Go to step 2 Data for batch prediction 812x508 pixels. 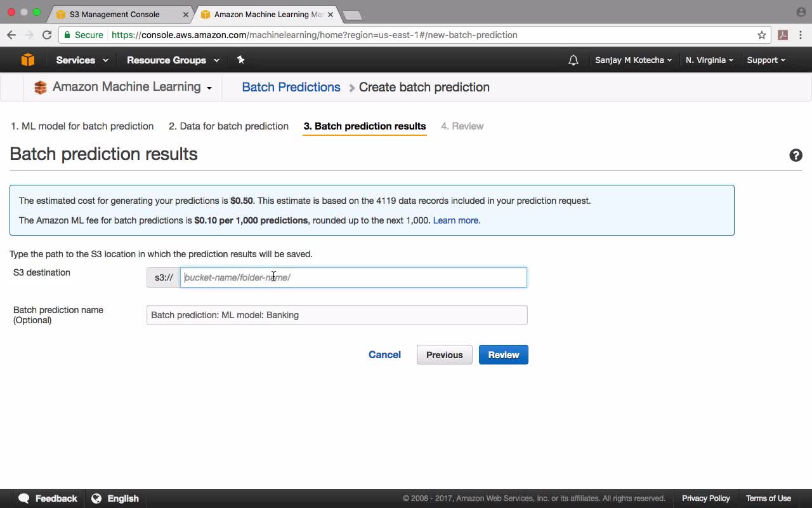(228, 126)
